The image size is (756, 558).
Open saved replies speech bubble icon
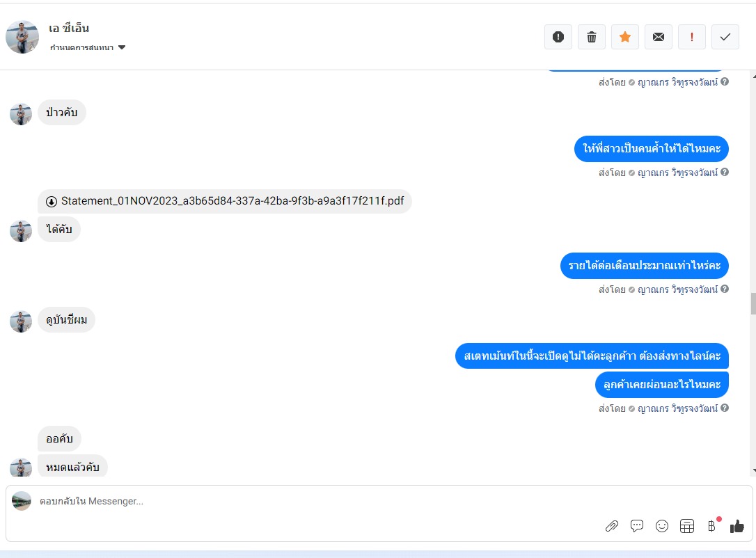point(637,526)
